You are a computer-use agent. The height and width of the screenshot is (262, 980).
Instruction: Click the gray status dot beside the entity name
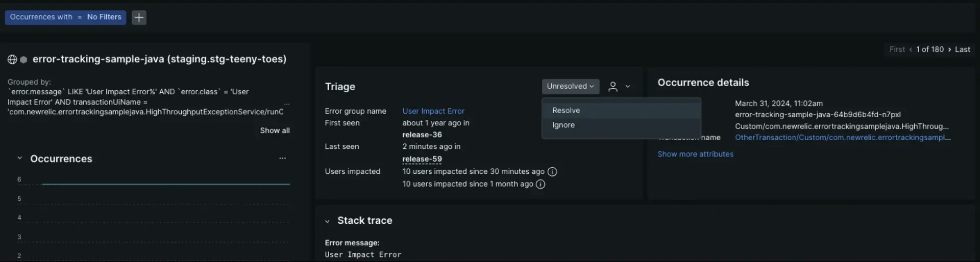(x=23, y=60)
